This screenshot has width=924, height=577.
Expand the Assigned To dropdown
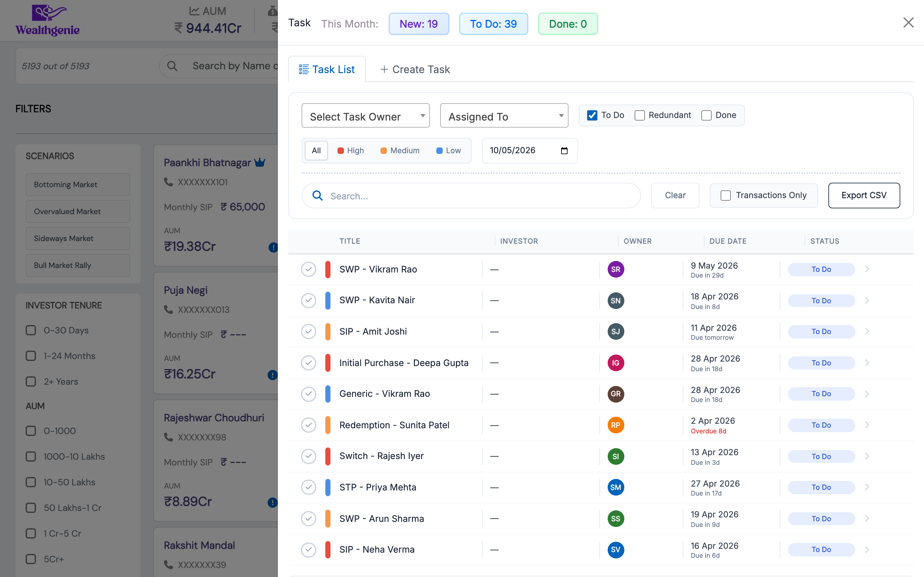click(x=504, y=116)
